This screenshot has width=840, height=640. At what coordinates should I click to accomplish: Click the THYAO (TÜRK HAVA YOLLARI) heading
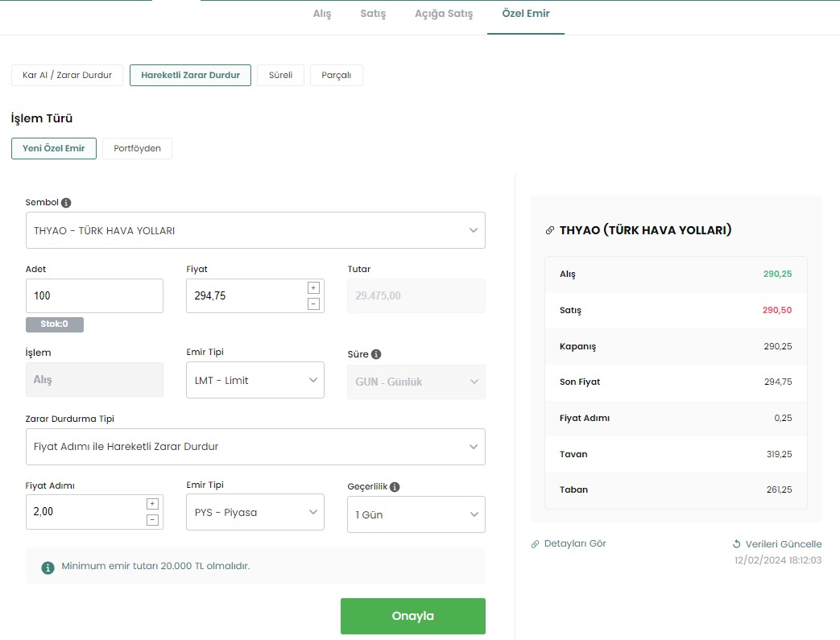click(x=646, y=230)
